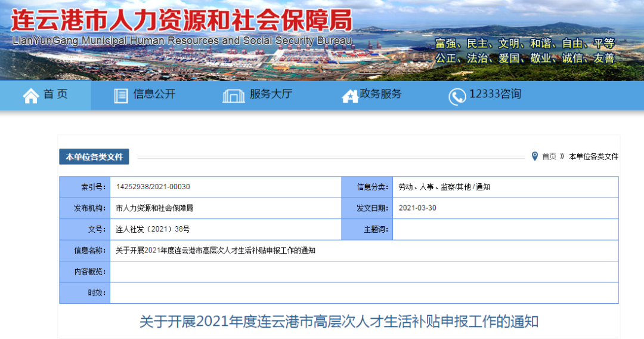Click the 本单位各类文件 breadcrumb link
Viewport: 644px width, 339px height.
point(593,156)
